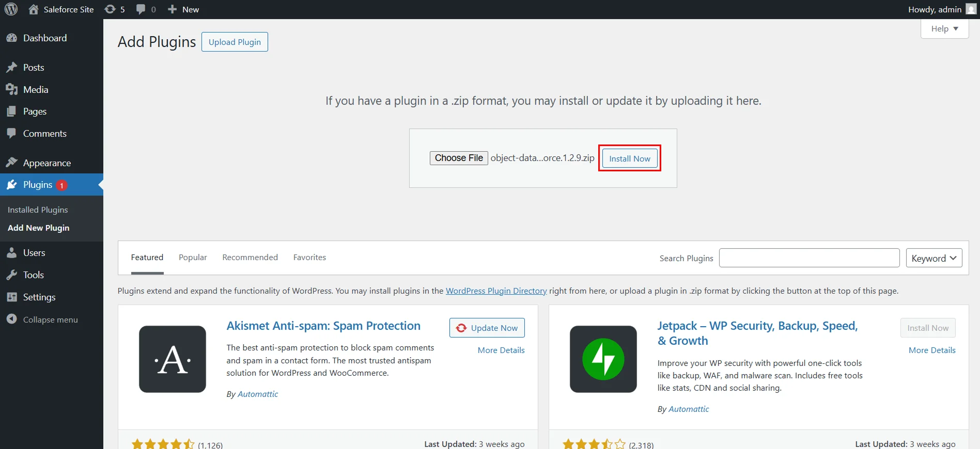Click the Choose File button
Screen dimensions: 980x449
[459, 158]
